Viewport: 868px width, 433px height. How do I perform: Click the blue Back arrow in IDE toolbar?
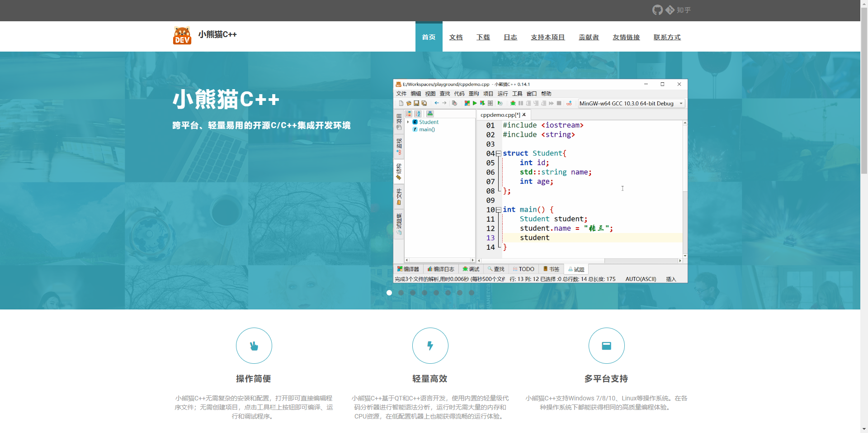[437, 103]
